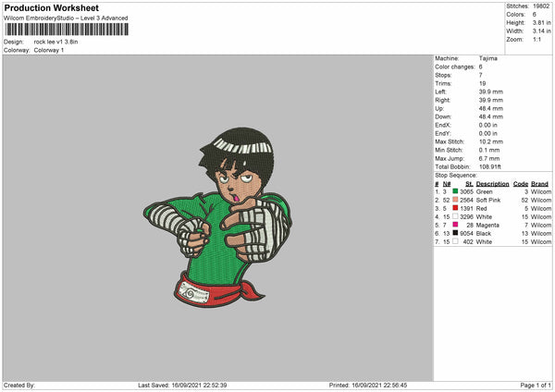
Task: Click stitch count '402' in row 7
Action: 468,242
